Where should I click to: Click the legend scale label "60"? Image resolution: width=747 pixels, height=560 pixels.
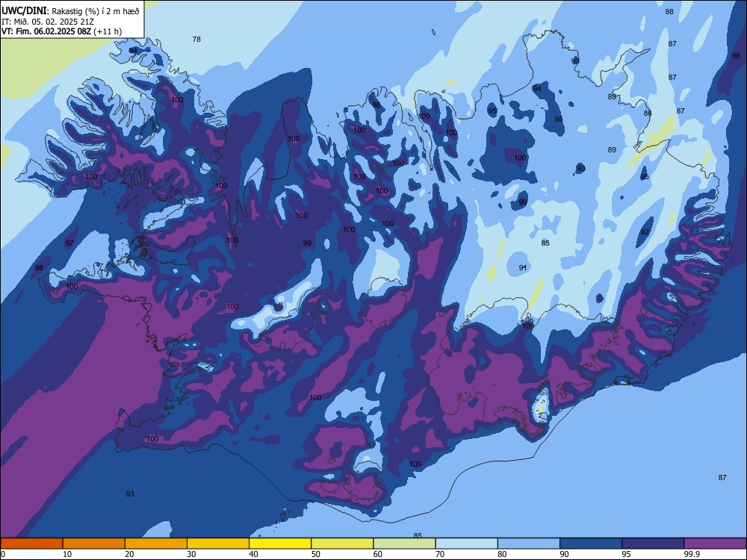pyautogui.click(x=378, y=554)
